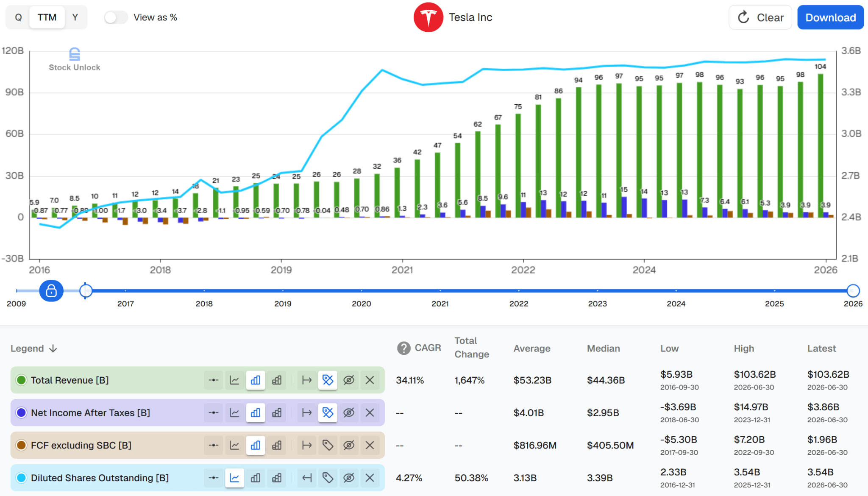This screenshot has width=868, height=496.
Task: Toggle data labels tag for Total Revenue
Action: [328, 380]
